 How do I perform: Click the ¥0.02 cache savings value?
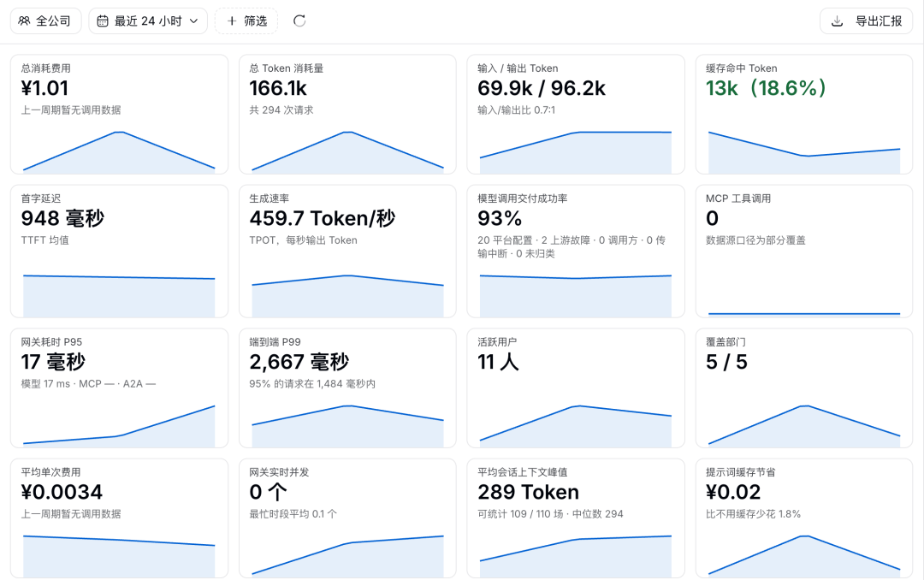[733, 492]
